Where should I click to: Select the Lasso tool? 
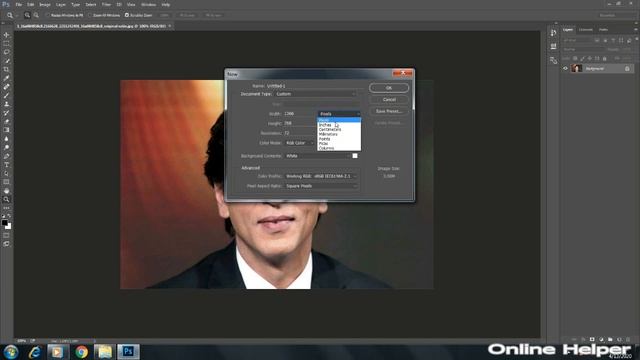coord(6,52)
